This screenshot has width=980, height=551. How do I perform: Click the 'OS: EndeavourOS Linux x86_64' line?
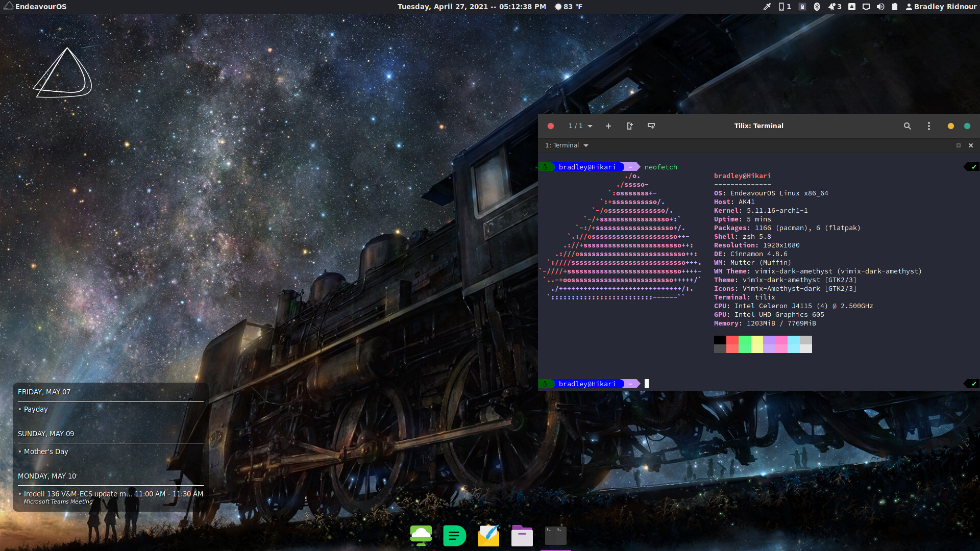771,193
